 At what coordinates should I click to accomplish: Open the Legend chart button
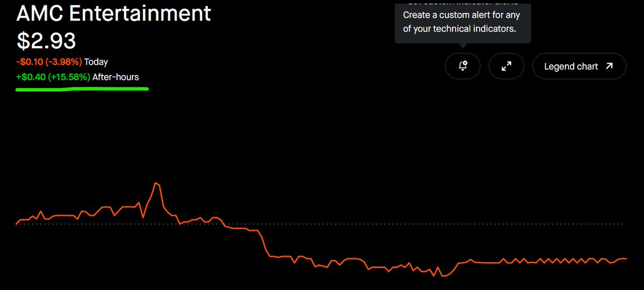(x=579, y=66)
